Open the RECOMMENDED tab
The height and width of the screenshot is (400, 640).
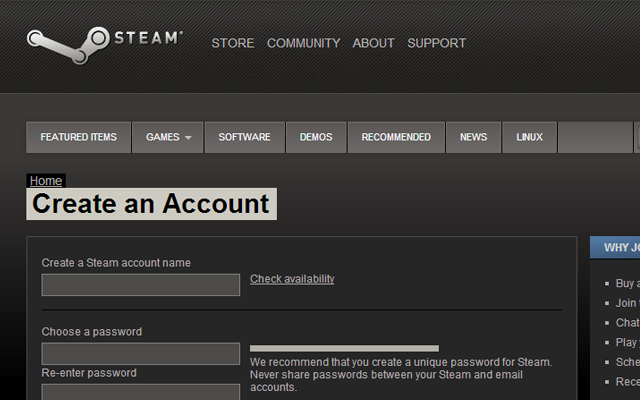396,137
